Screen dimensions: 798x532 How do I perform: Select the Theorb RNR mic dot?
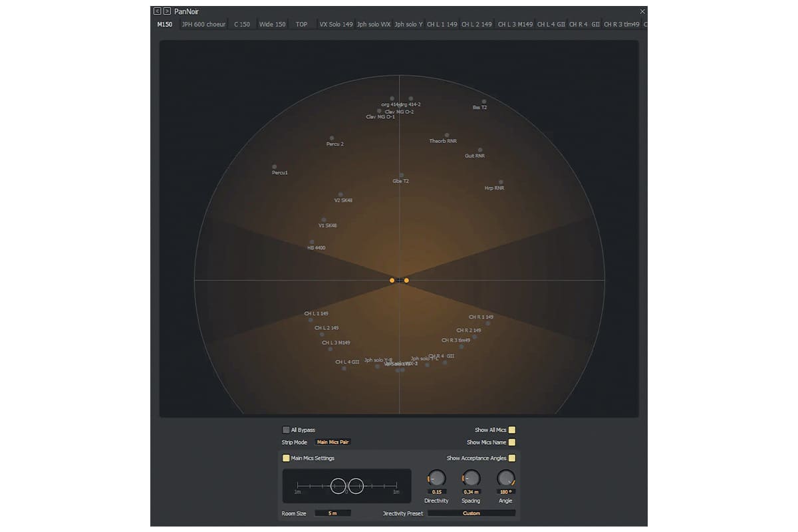tap(447, 135)
